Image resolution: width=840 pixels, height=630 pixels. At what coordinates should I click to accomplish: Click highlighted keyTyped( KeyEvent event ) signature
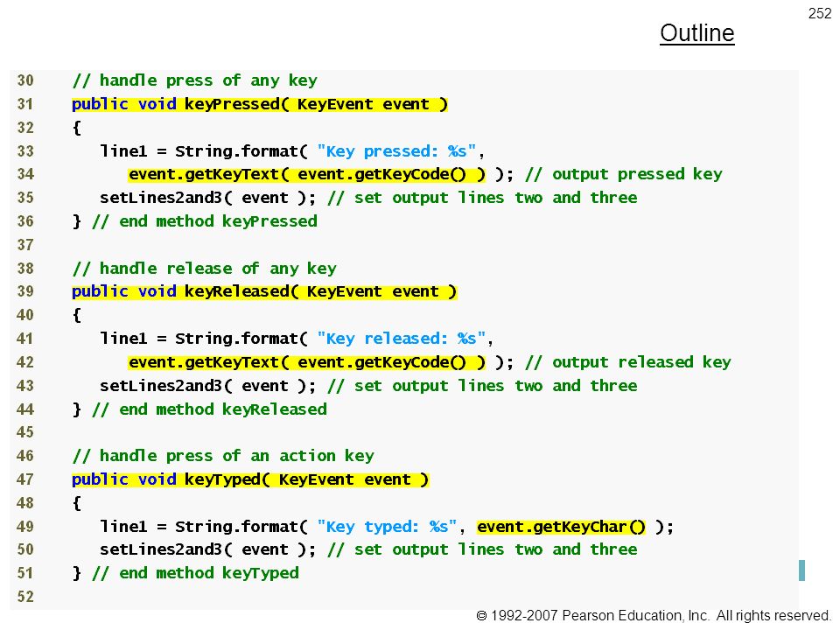pyautogui.click(x=306, y=480)
